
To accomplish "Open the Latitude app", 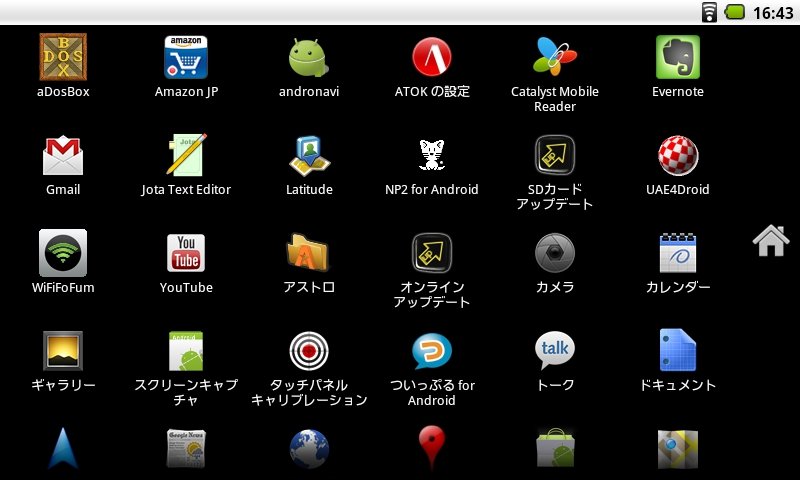I will click(309, 155).
